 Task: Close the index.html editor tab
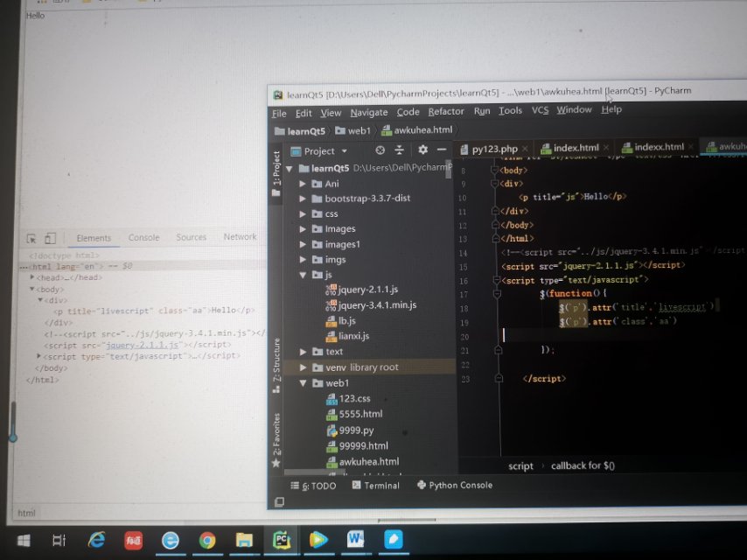(605, 147)
